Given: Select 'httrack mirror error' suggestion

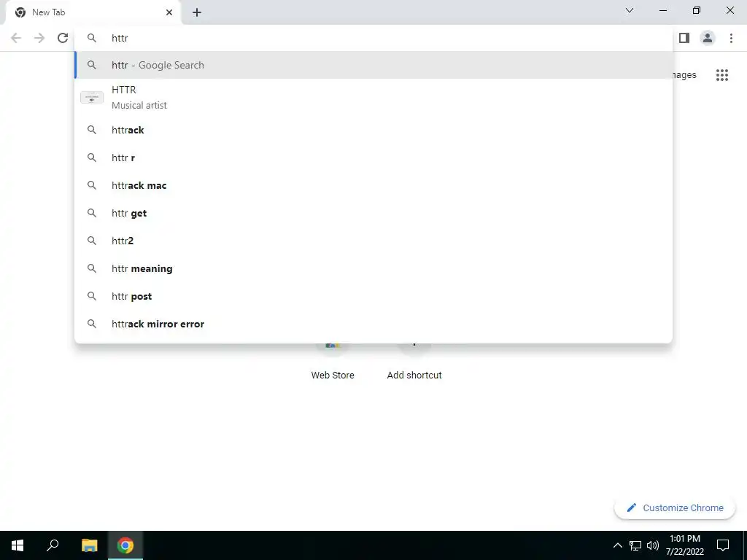Looking at the screenshot, I should coord(373,323).
